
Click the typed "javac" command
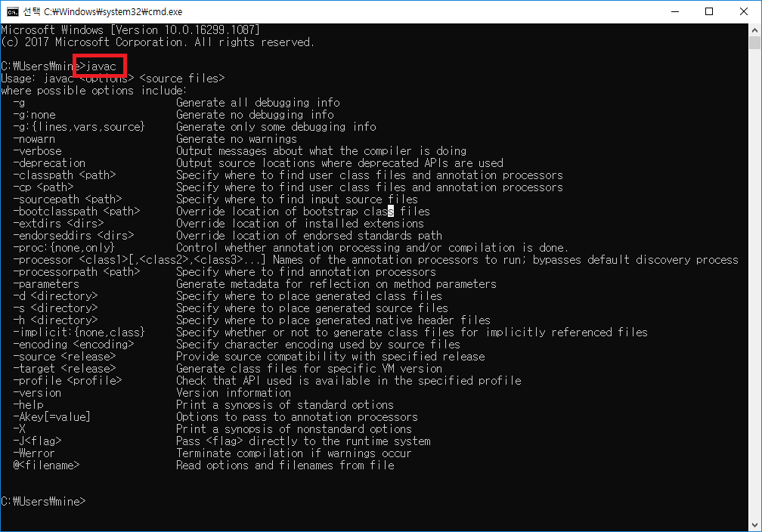101,66
